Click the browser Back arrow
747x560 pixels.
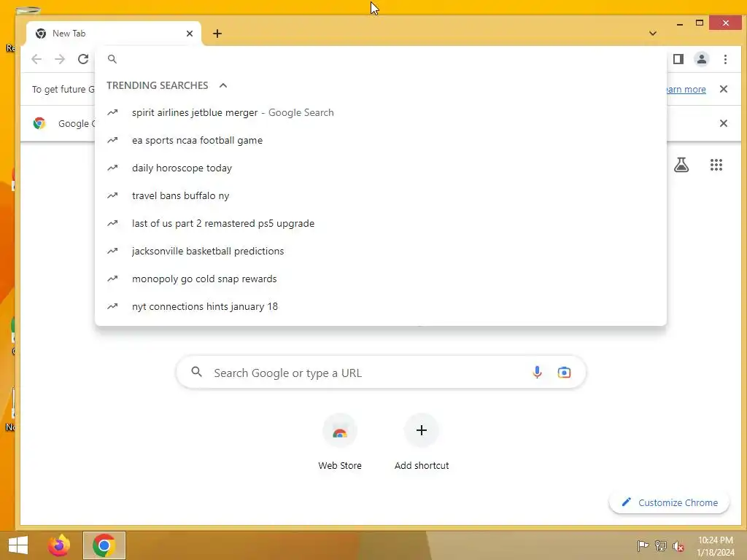pos(36,59)
